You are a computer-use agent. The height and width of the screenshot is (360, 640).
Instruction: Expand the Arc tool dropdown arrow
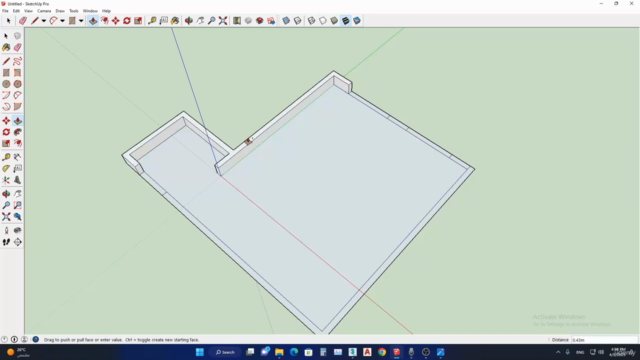pos(62,21)
